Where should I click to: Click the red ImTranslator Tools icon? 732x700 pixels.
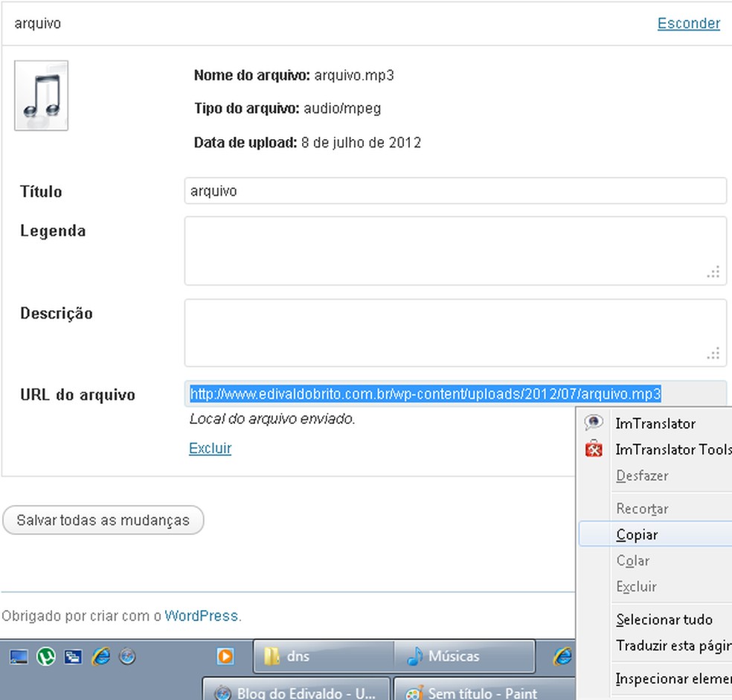point(594,449)
